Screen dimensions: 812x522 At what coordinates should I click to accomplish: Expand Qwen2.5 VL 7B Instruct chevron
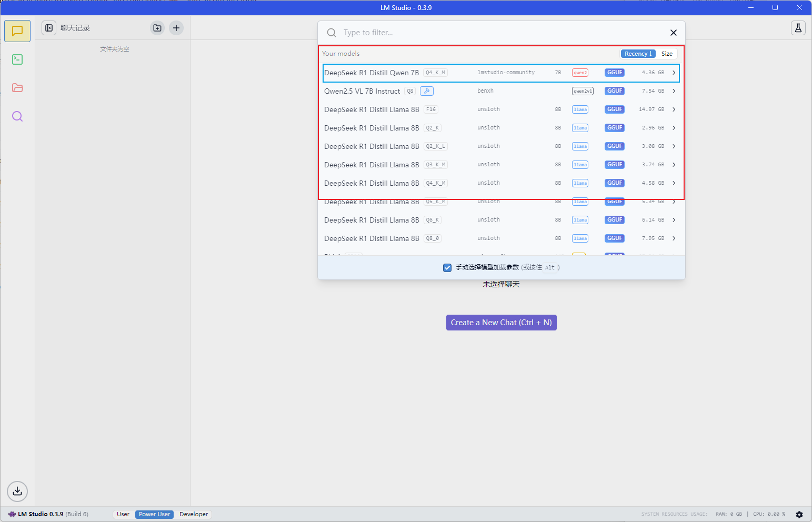674,91
